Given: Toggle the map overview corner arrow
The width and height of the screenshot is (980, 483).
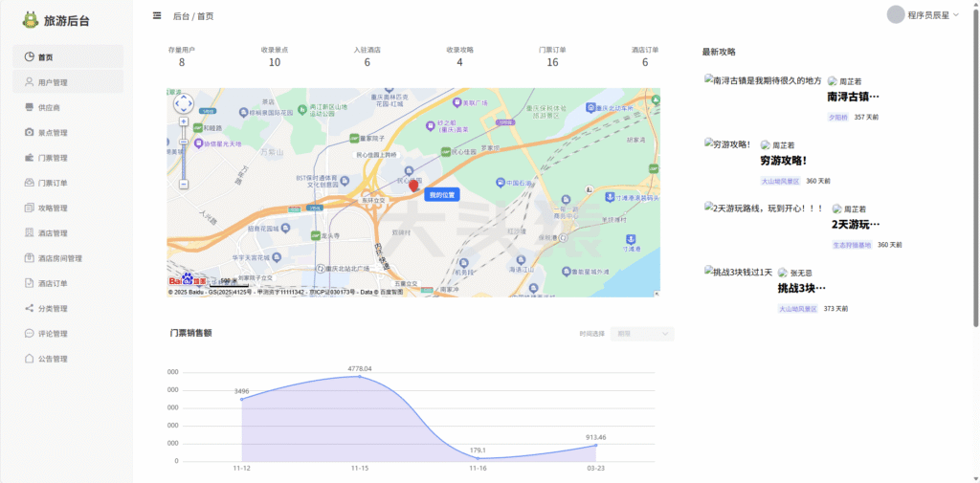Looking at the screenshot, I should (657, 293).
